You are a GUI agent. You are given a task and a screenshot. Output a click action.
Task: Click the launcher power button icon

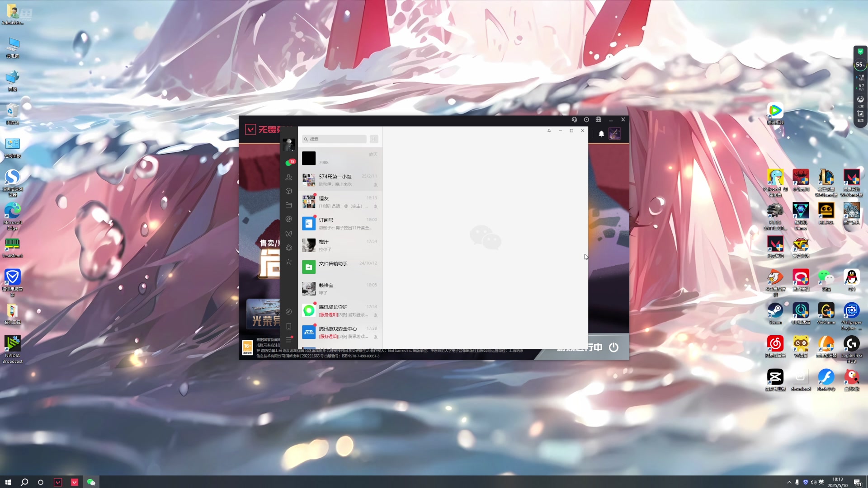[x=613, y=347]
